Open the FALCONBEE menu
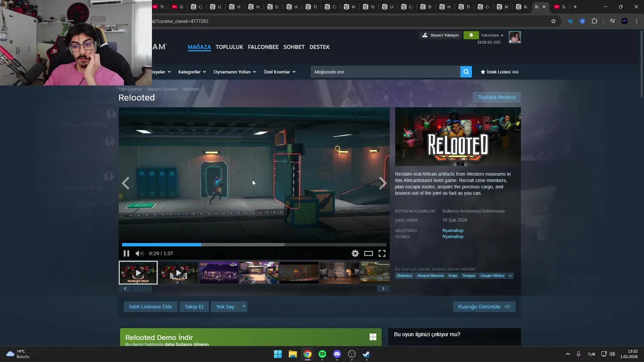 coord(263,47)
